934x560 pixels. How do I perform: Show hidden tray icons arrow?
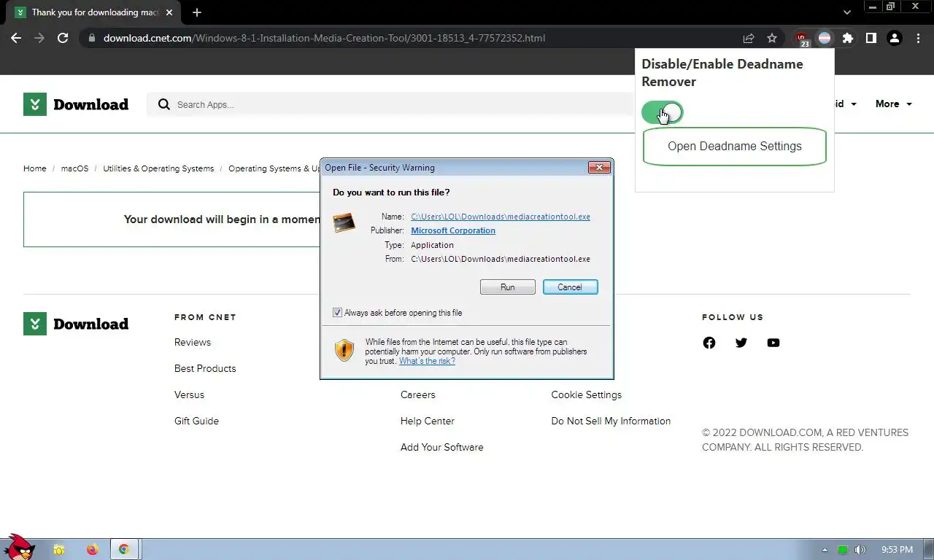(x=825, y=550)
